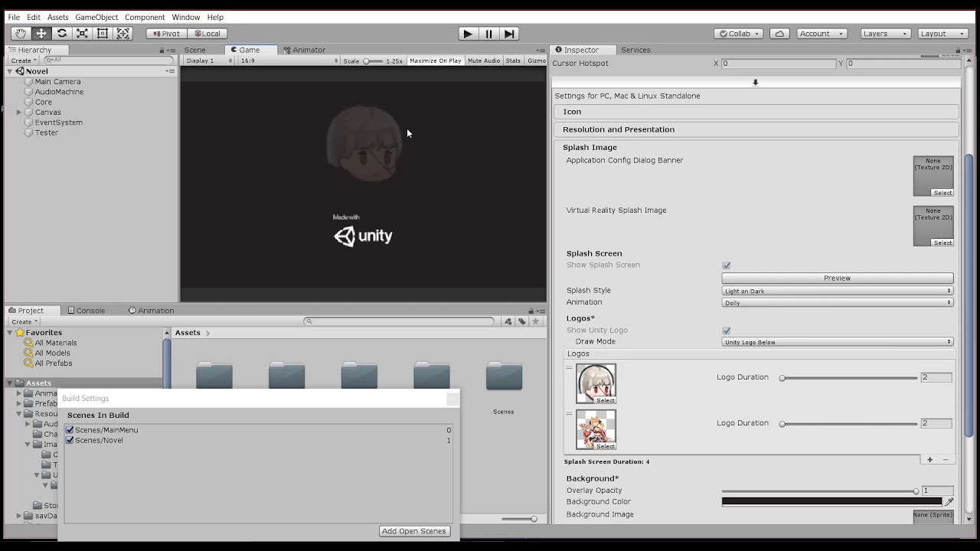The image size is (980, 551).
Task: Pick background color with the eyedropper
Action: pyautogui.click(x=949, y=502)
